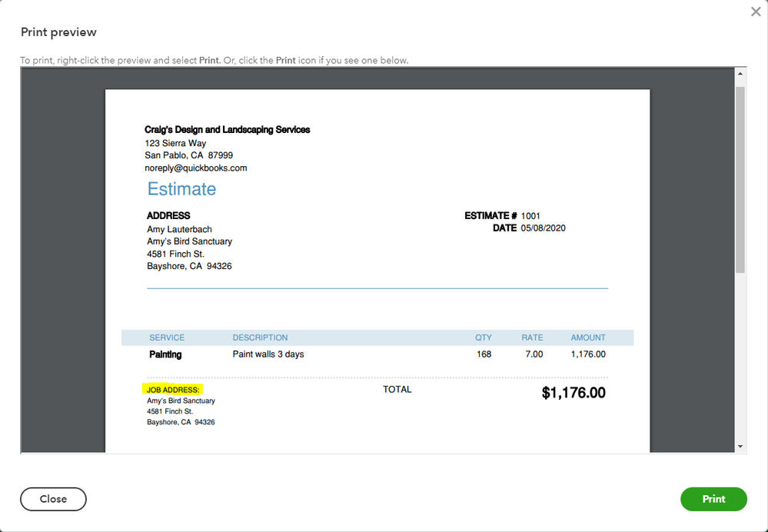Click the description Paint walls 3 days

click(268, 354)
